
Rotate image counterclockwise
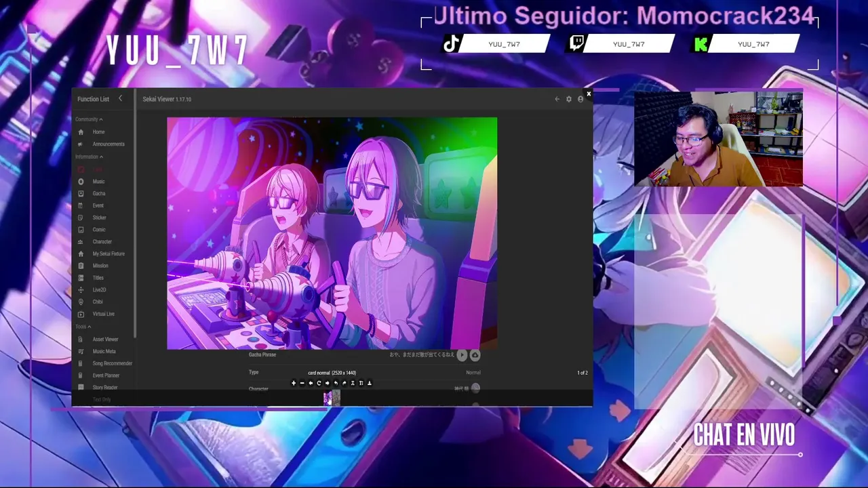336,383
